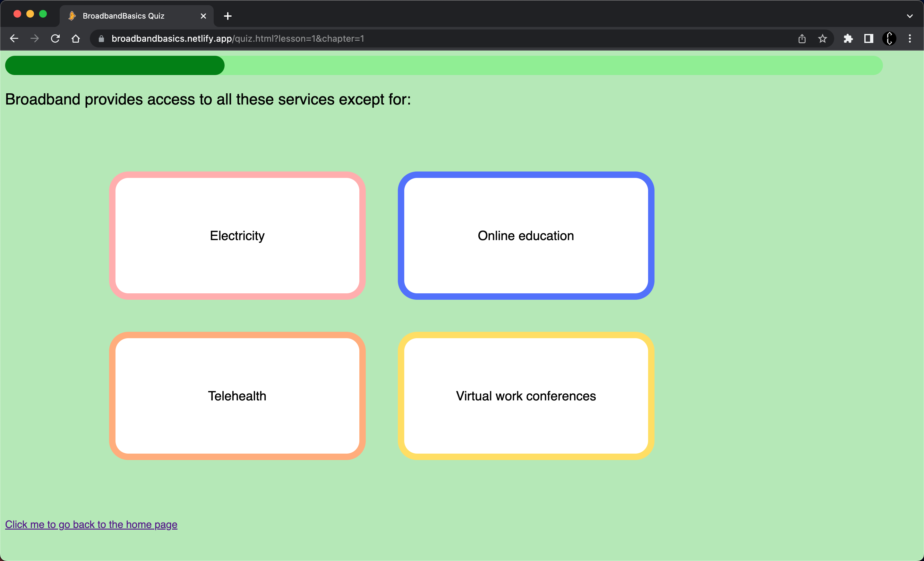View site info via lock icon

click(x=101, y=38)
